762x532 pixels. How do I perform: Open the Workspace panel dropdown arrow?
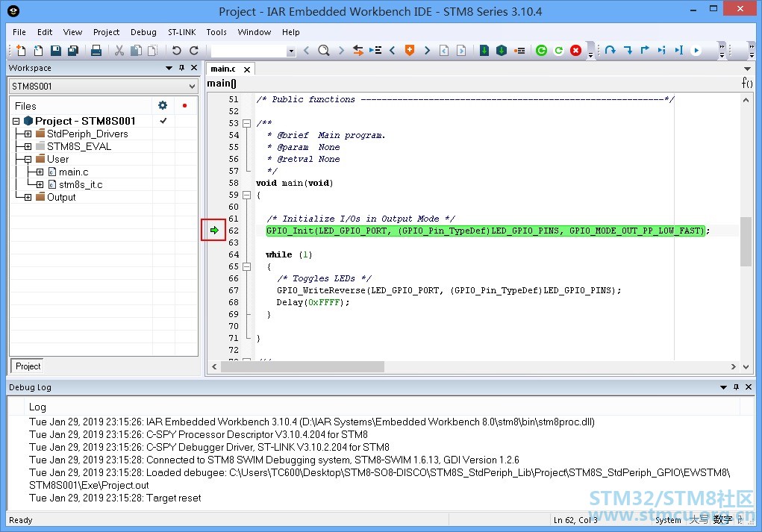(169, 68)
